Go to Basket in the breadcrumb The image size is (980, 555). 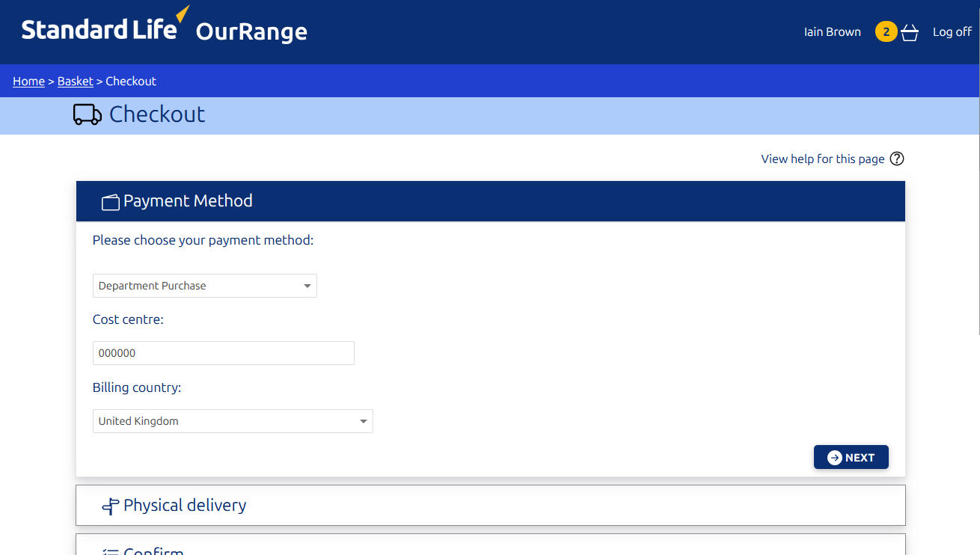coord(76,82)
